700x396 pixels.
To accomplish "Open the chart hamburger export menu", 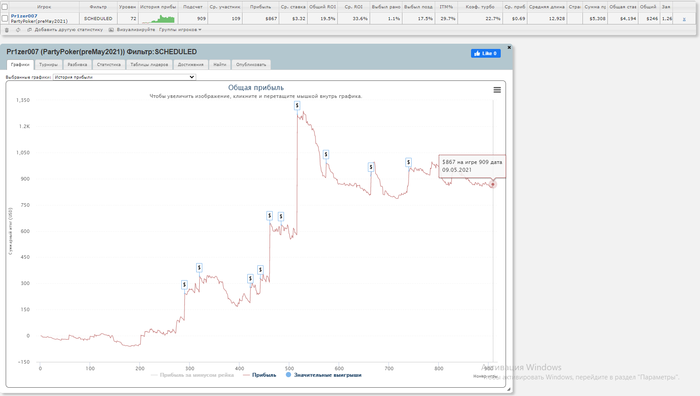I will pyautogui.click(x=497, y=90).
